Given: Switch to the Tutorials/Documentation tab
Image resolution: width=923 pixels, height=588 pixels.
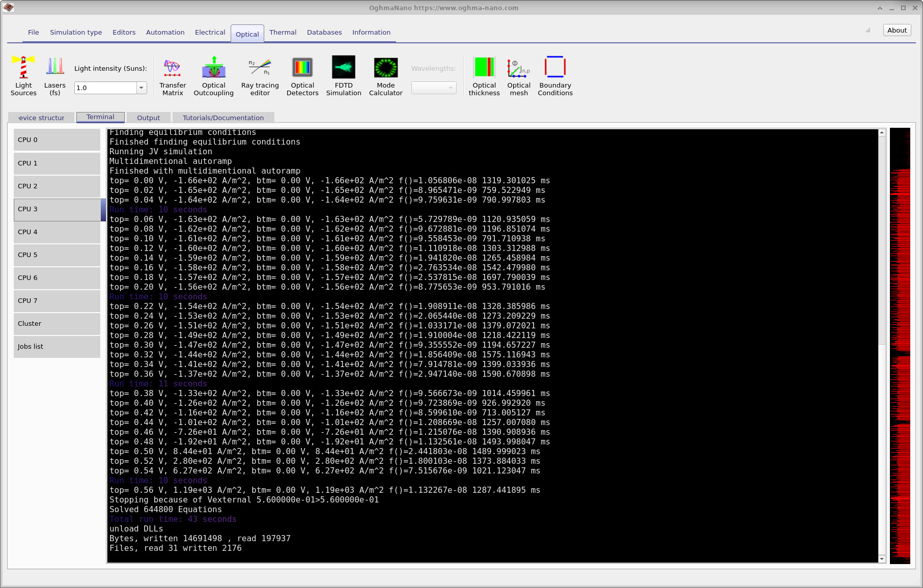Looking at the screenshot, I should [223, 118].
